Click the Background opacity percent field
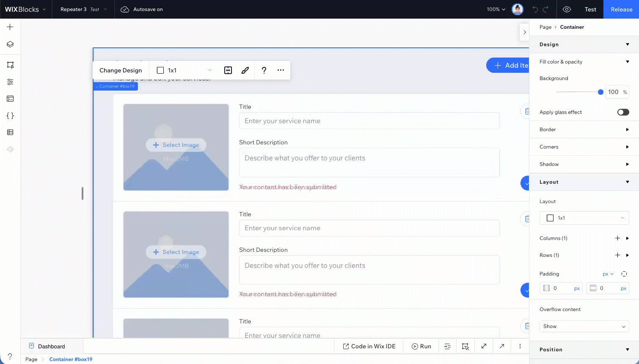The height and width of the screenshot is (364, 639). tap(617, 92)
